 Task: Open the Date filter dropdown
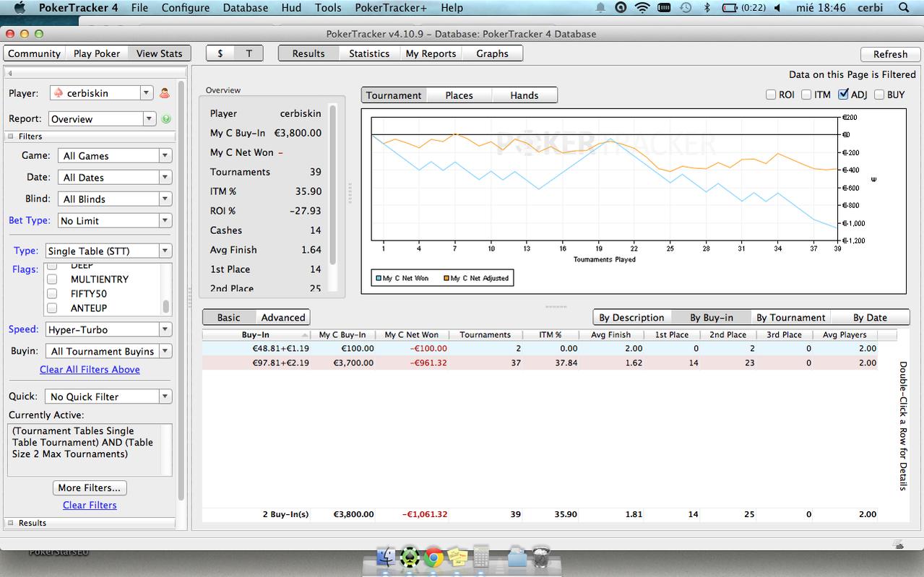point(165,178)
